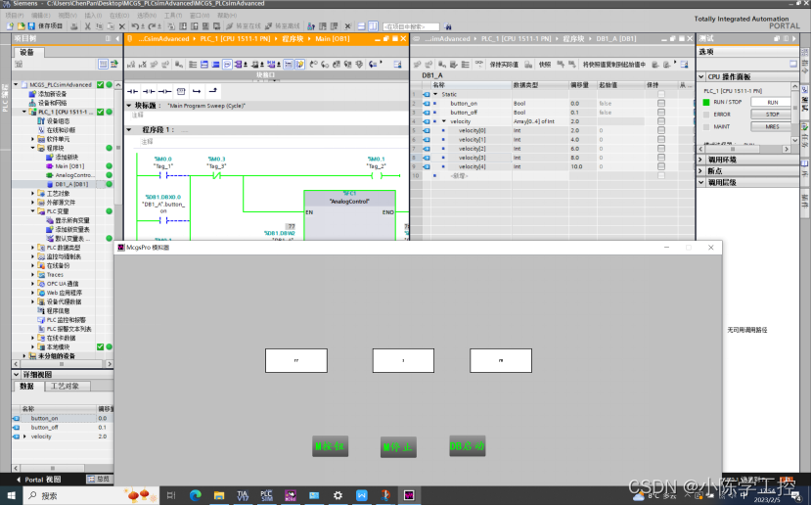This screenshot has width=812, height=506.
Task: Click the project search input field
Action: [x=411, y=26]
